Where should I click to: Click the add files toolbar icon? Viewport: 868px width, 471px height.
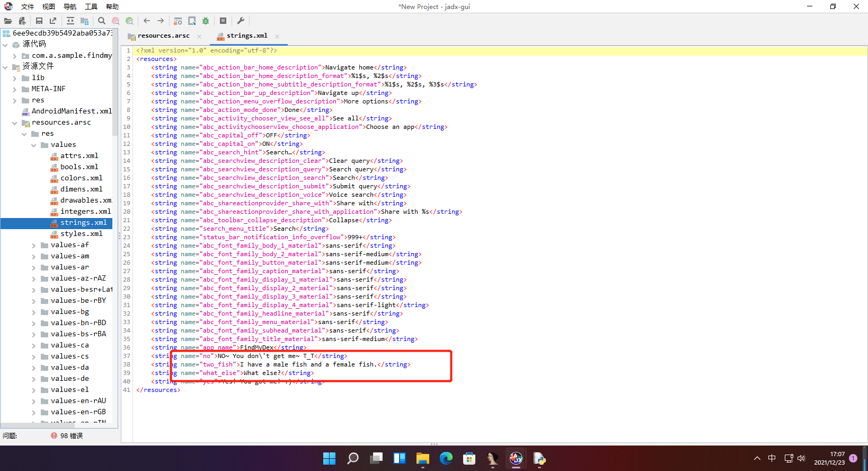click(x=22, y=21)
